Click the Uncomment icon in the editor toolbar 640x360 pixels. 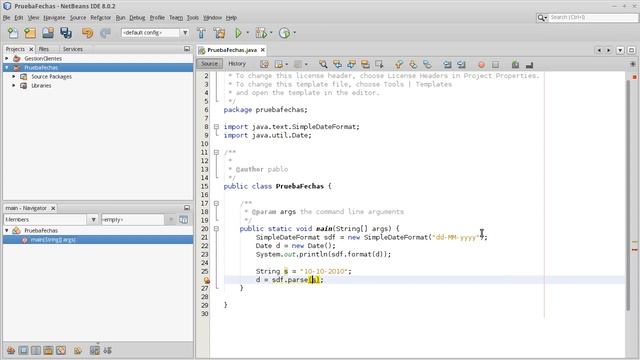point(529,64)
